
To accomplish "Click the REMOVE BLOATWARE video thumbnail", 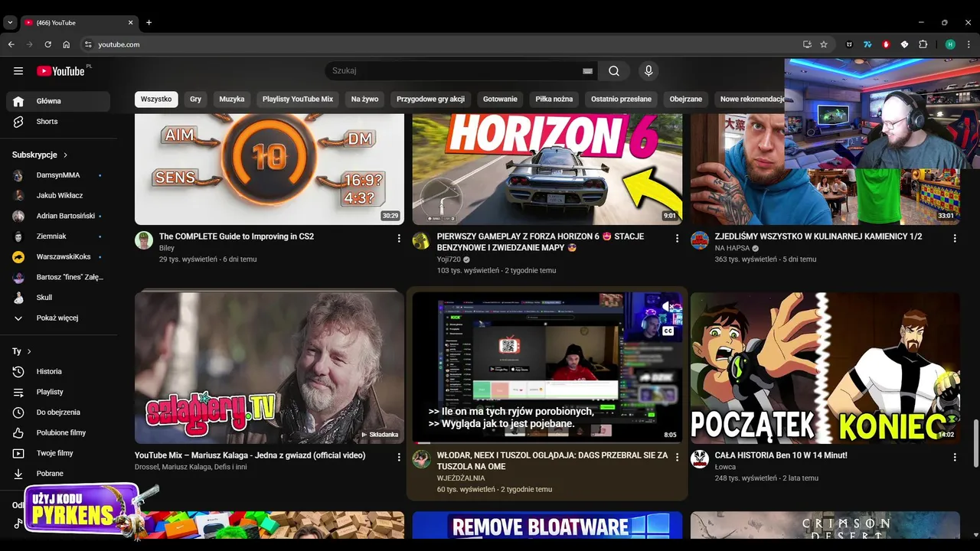I will 547,526.
